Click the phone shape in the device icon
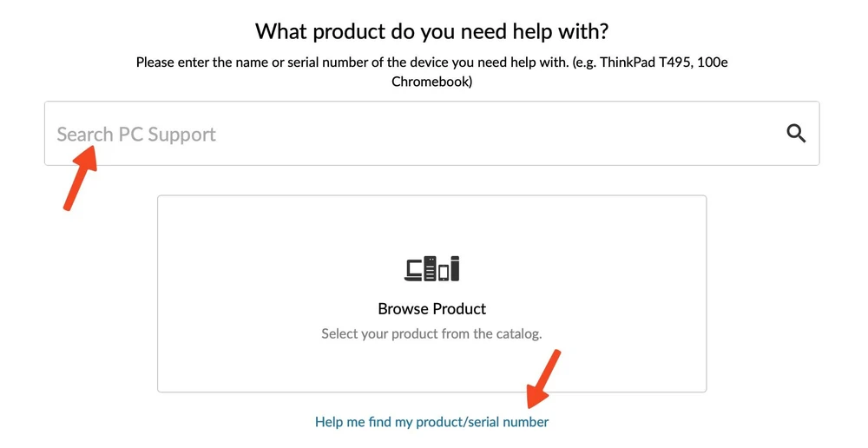 tap(443, 273)
